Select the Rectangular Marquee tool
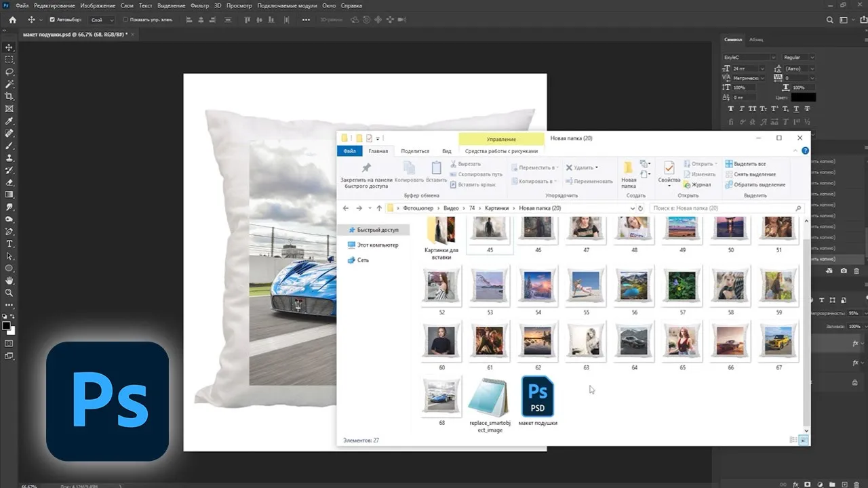Screen dimensions: 868x488 coord(9,60)
